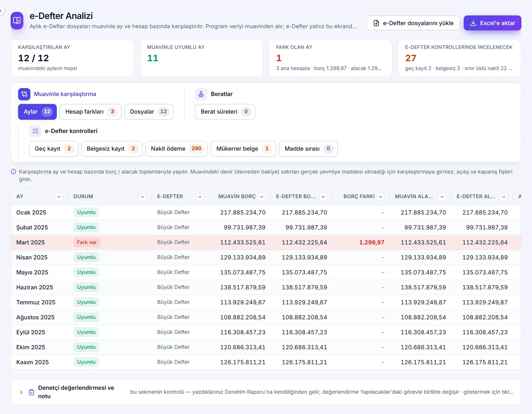Image resolution: width=532 pixels, height=414 pixels.
Task: Open the DURUM column filter dropdown
Action: (x=143, y=197)
